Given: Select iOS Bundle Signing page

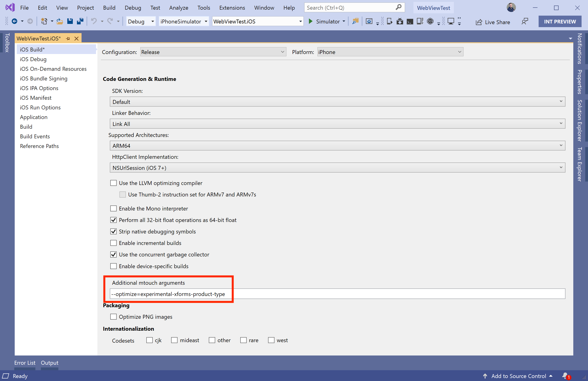Looking at the screenshot, I should click(43, 78).
